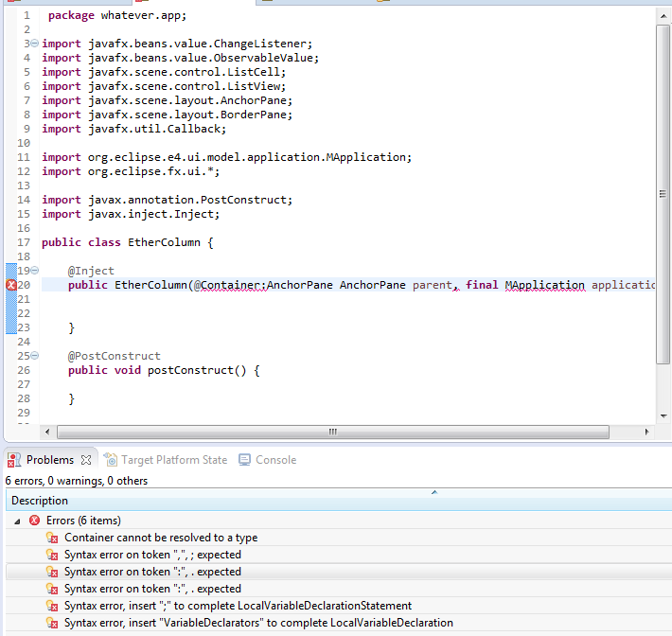672x636 pixels.
Task: Click the error marker on line 20
Action: click(x=11, y=285)
